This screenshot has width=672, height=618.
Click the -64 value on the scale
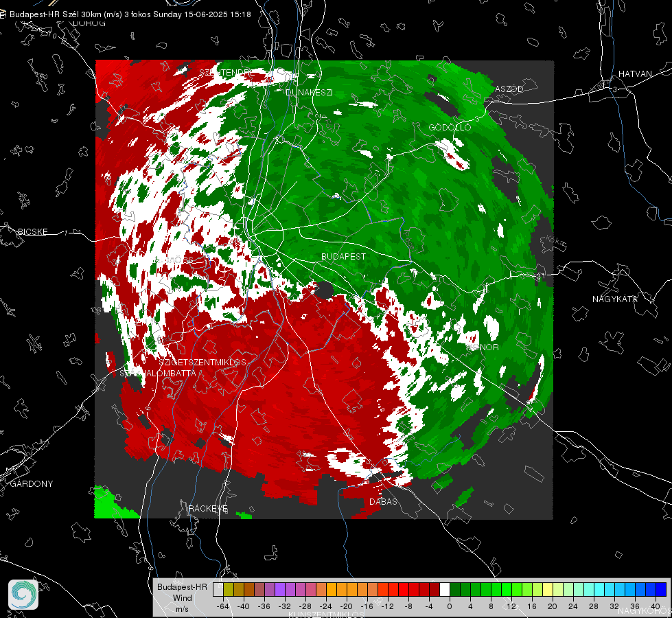pyautogui.click(x=222, y=606)
